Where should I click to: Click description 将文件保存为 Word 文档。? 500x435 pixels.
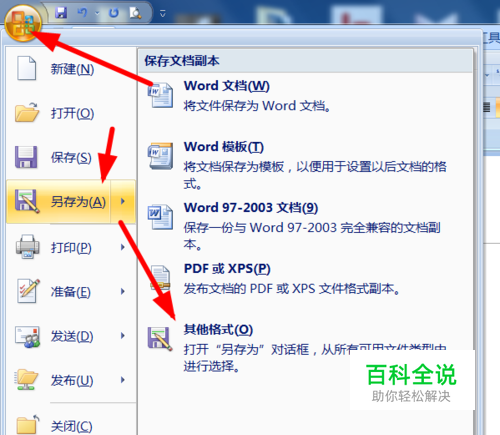[257, 106]
